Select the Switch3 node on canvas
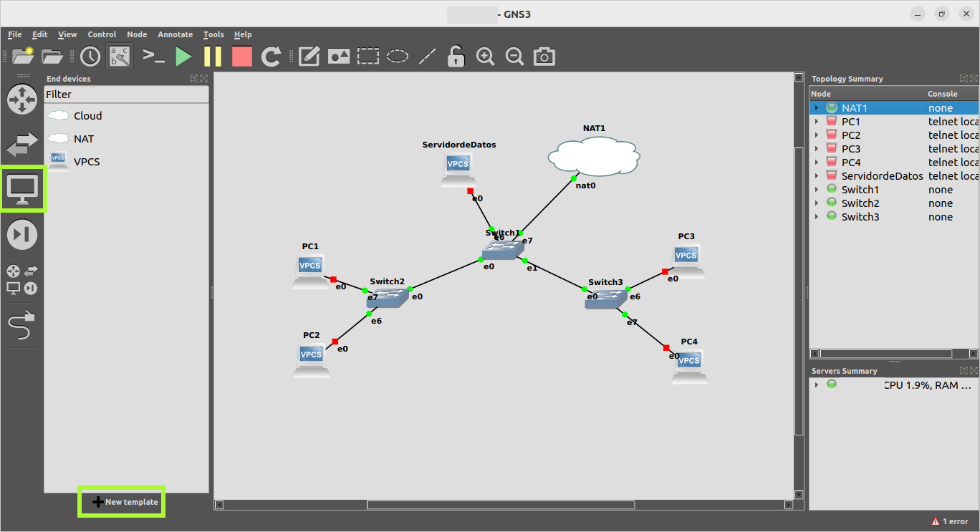The width and height of the screenshot is (980, 532). click(x=605, y=299)
